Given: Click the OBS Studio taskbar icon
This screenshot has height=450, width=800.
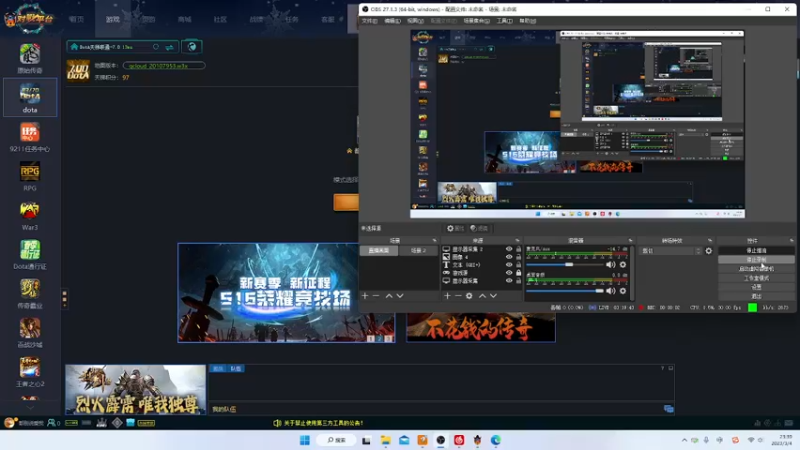Looking at the screenshot, I should pos(440,440).
